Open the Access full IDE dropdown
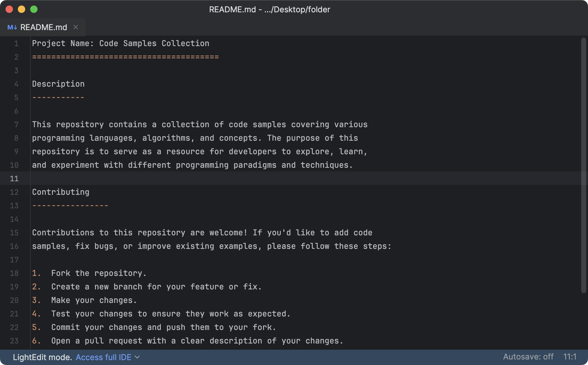 click(137, 357)
